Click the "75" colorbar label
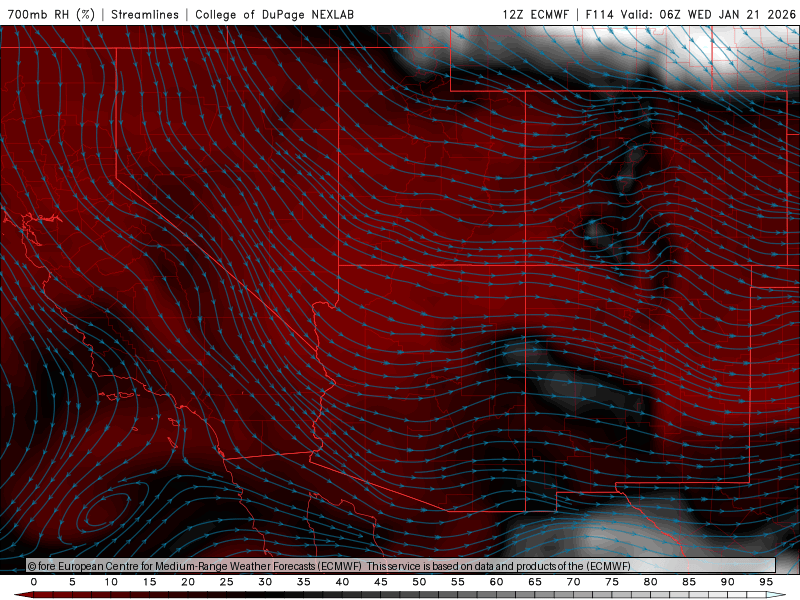800x600 pixels. pyautogui.click(x=612, y=582)
